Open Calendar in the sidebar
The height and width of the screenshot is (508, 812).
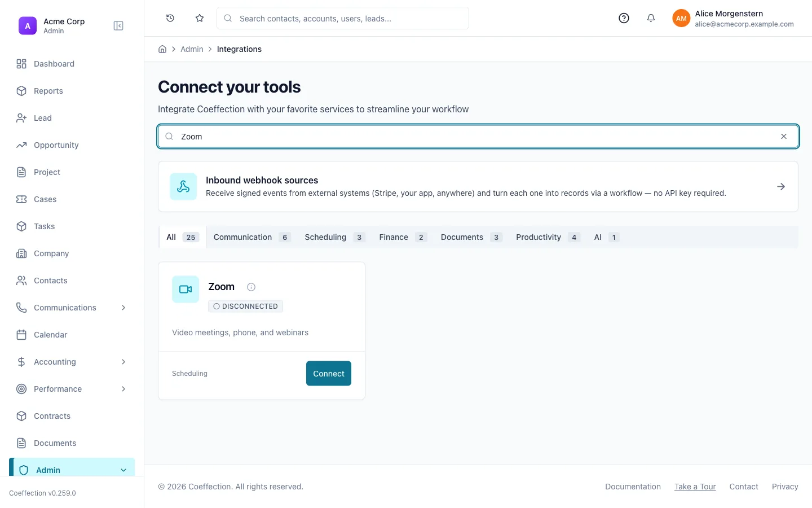[72, 335]
